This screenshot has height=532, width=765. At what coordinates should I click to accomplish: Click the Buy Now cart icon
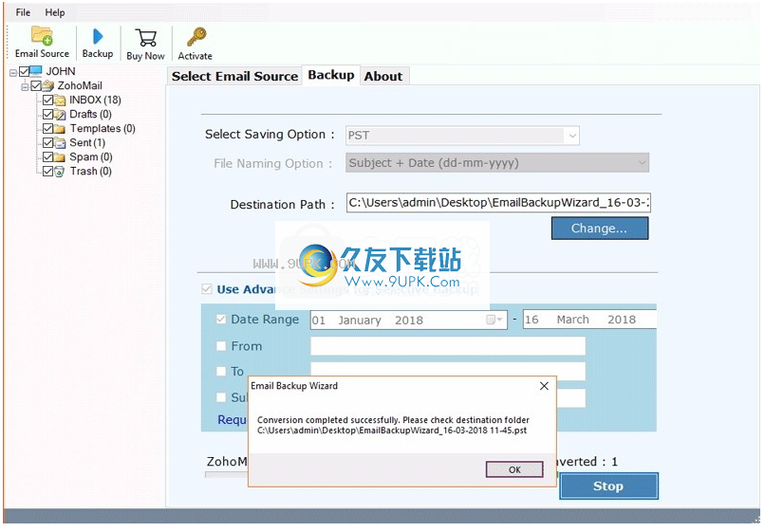click(x=146, y=38)
